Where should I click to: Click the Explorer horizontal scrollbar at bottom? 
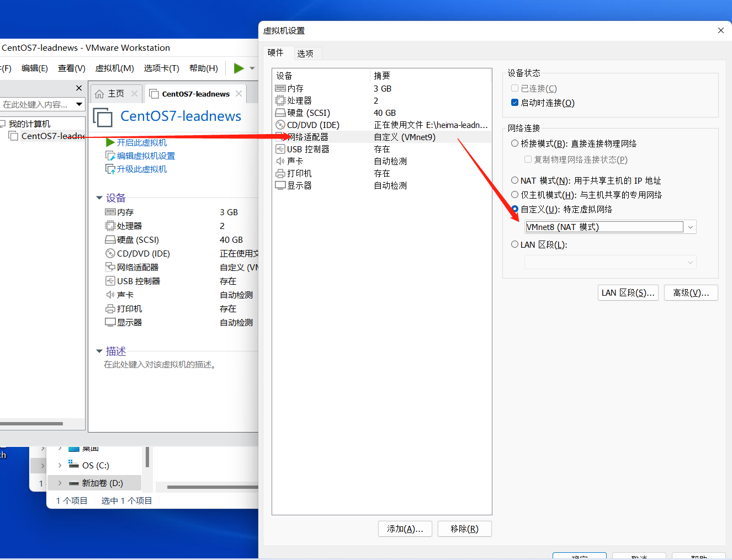[213, 487]
